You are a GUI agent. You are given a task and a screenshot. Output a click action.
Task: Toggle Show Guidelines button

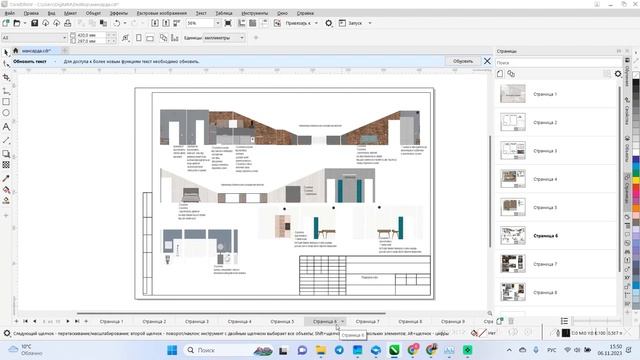click(264, 23)
